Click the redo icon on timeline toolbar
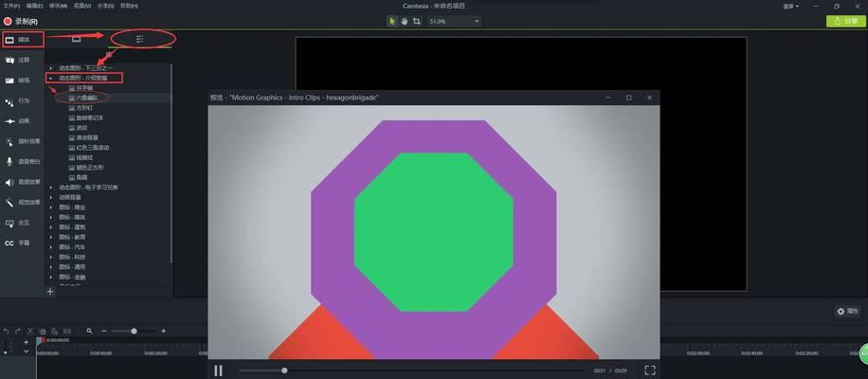 click(18, 331)
